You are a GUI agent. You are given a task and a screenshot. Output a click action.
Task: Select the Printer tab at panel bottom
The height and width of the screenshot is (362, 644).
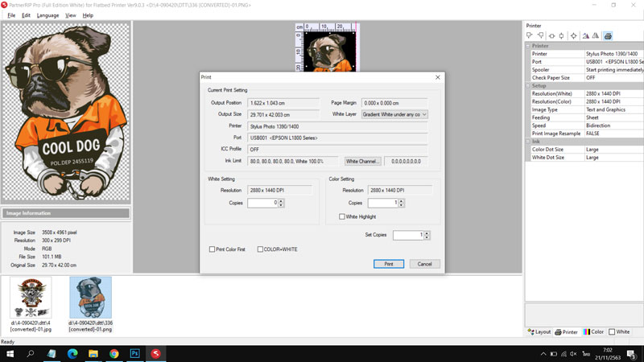[567, 331]
